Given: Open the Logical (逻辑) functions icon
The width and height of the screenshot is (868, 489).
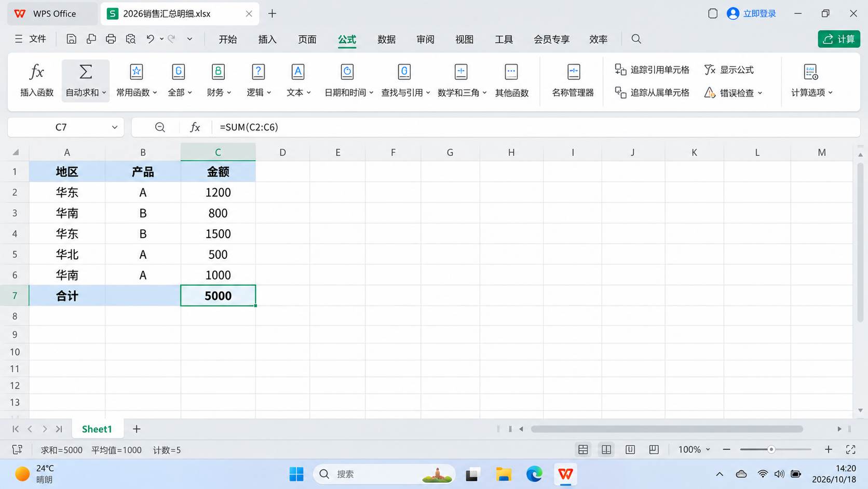Looking at the screenshot, I should point(258,72).
